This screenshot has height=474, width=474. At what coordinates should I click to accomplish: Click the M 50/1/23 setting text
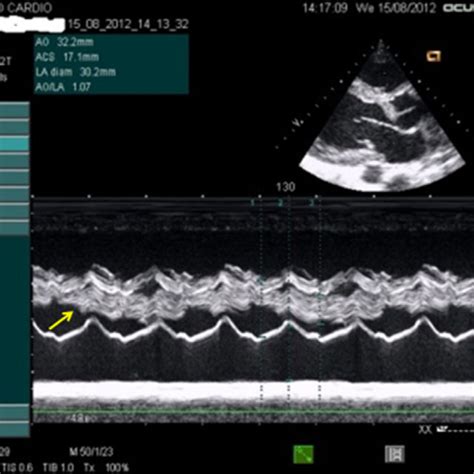pos(91,452)
